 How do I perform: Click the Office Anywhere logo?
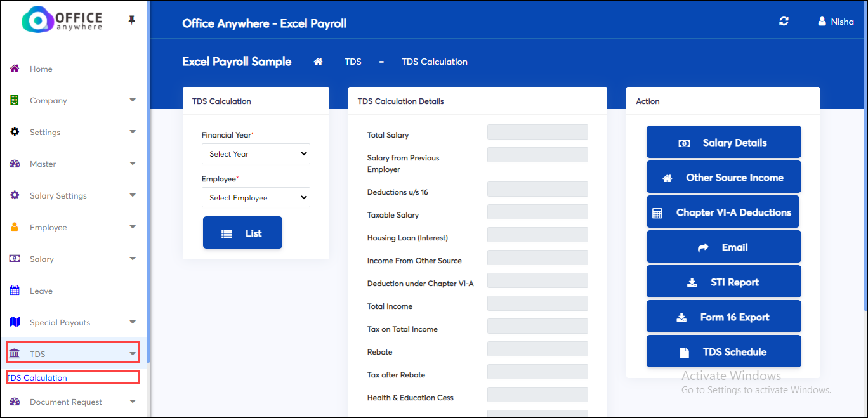click(x=62, y=20)
